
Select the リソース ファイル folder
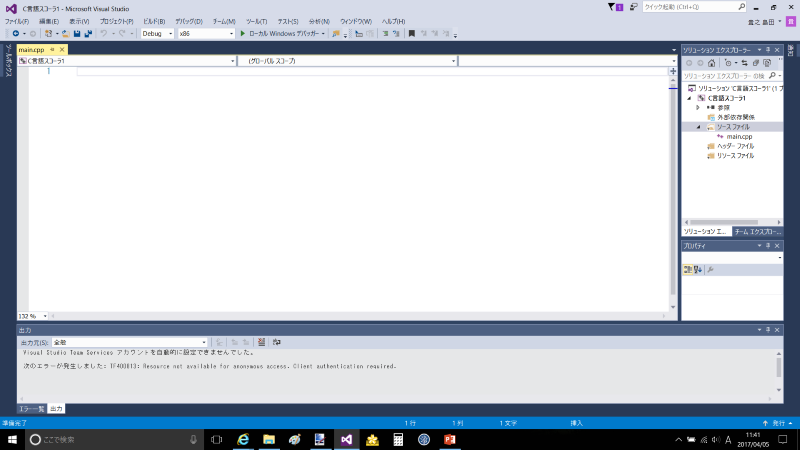pos(735,156)
